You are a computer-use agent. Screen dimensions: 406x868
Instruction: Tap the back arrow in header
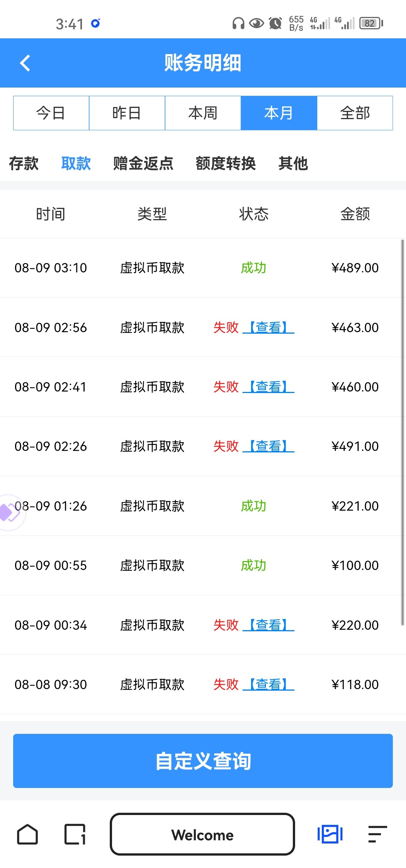(x=25, y=63)
